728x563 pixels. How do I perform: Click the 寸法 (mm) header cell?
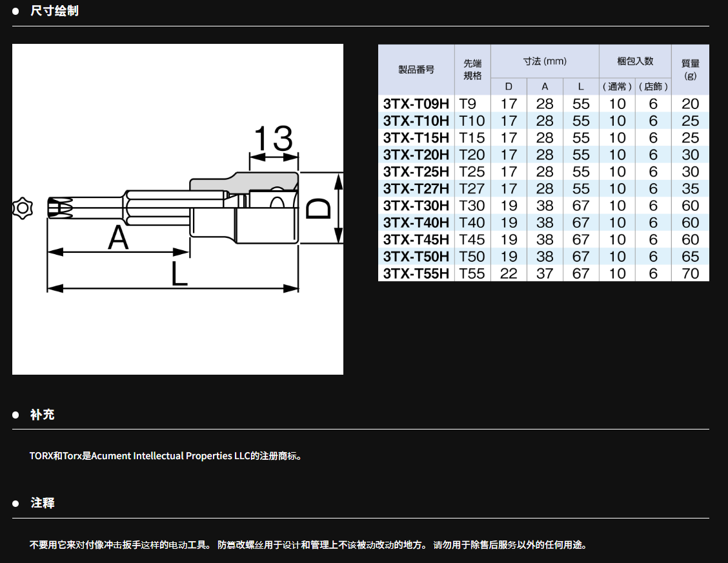point(545,61)
